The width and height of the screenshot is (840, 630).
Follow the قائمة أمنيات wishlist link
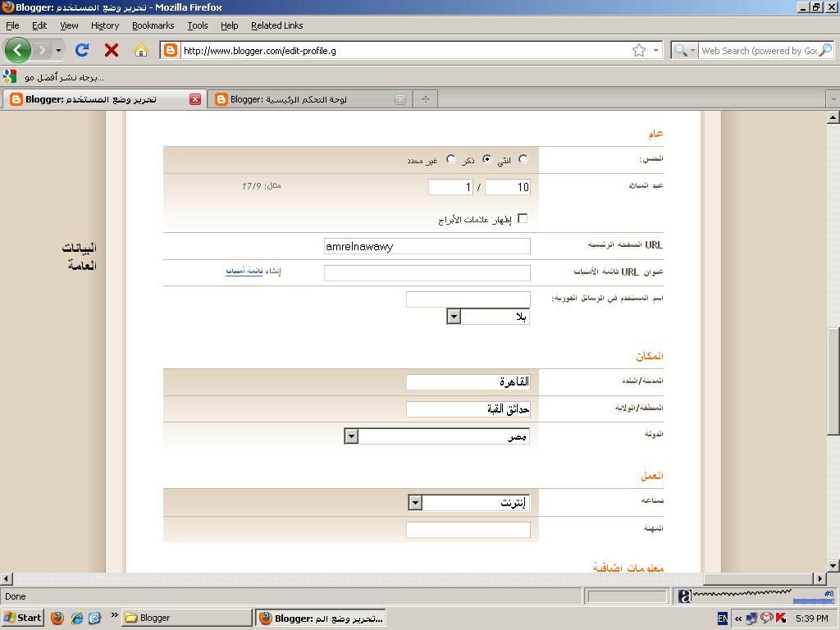point(244,271)
